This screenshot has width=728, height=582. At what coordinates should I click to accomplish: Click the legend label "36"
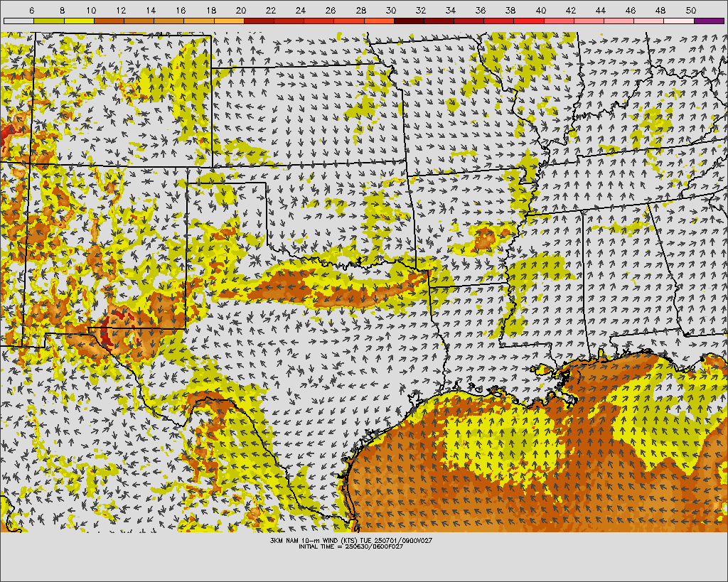pyautogui.click(x=481, y=10)
